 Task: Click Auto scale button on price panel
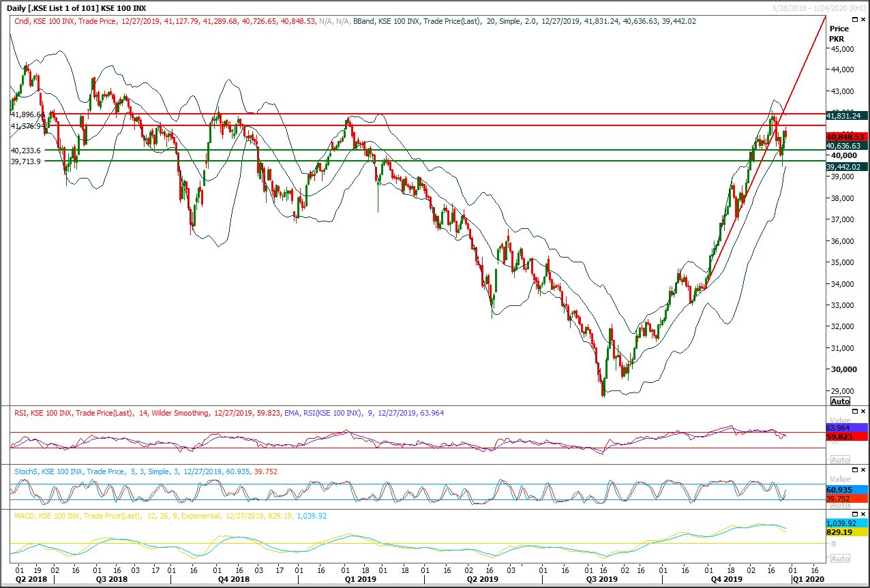(x=840, y=401)
